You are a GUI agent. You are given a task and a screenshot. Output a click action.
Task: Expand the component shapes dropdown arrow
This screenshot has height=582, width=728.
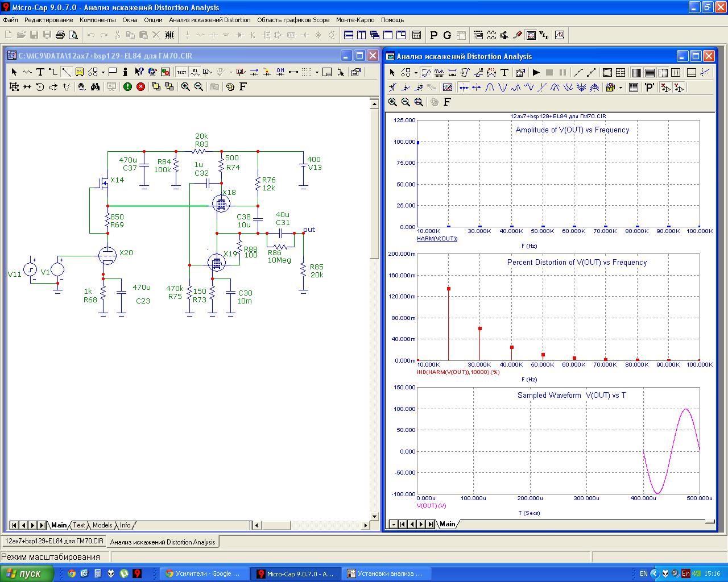pyautogui.click(x=103, y=72)
